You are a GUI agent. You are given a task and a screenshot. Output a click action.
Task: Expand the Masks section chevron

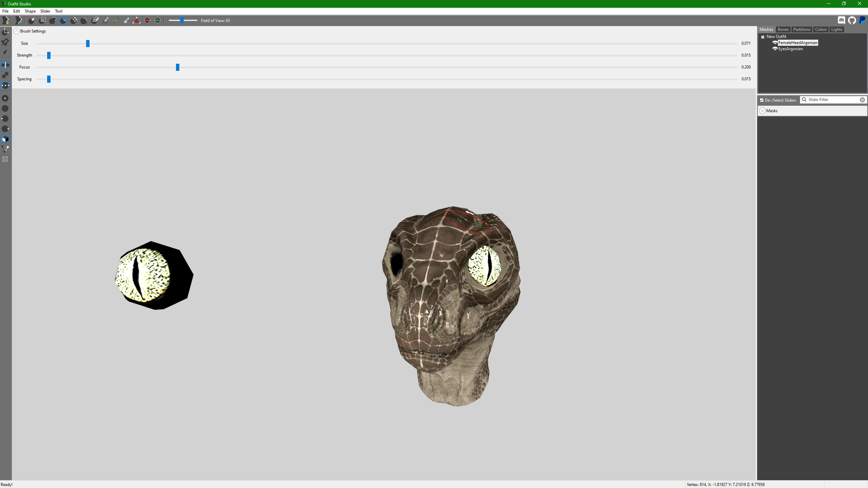[763, 111]
